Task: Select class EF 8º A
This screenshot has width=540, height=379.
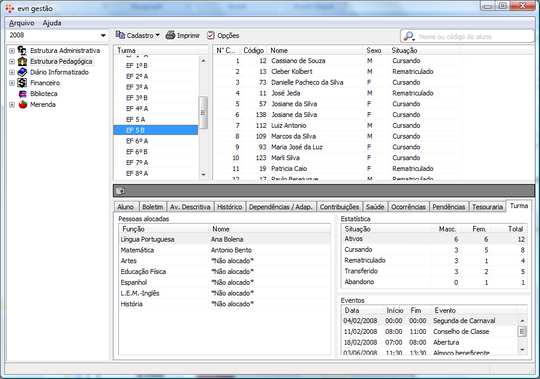Action: click(x=156, y=173)
